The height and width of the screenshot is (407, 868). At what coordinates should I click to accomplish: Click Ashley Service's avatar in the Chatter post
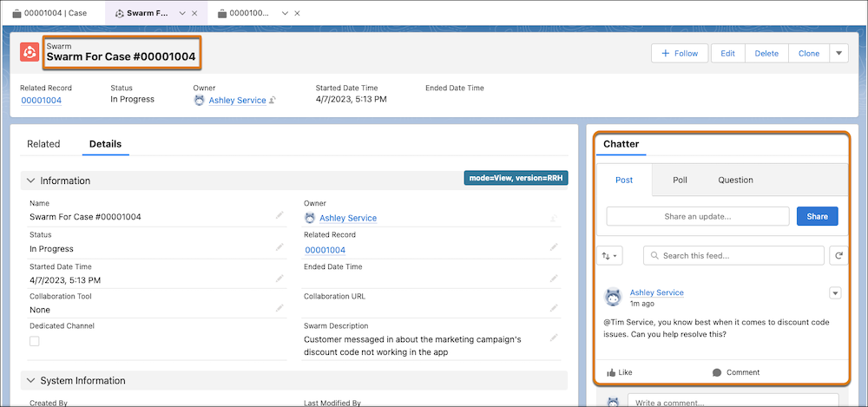[x=614, y=298]
